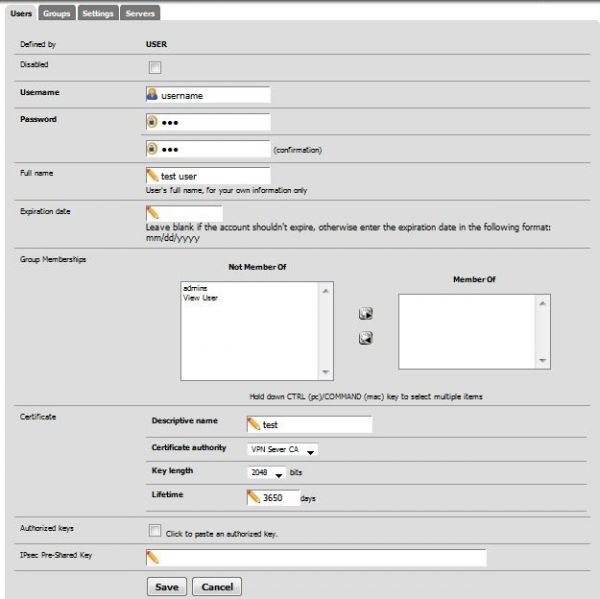
Task: Click the add-to-group right arrow icon
Action: point(366,313)
